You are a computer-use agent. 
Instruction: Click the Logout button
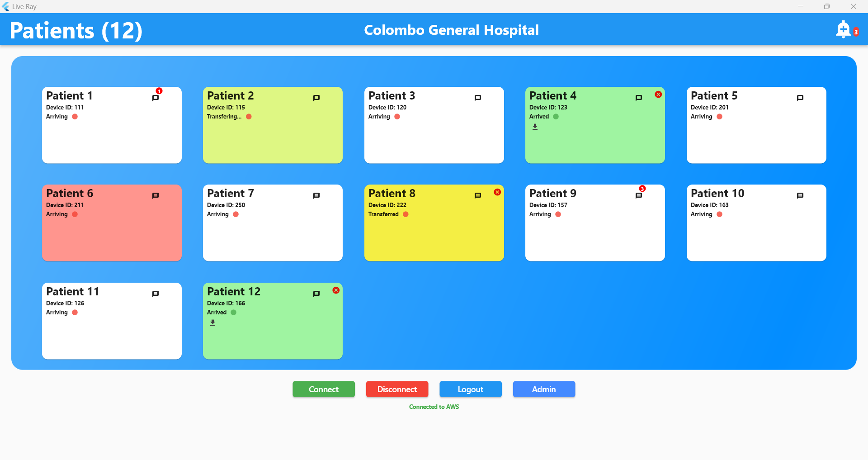pos(471,389)
